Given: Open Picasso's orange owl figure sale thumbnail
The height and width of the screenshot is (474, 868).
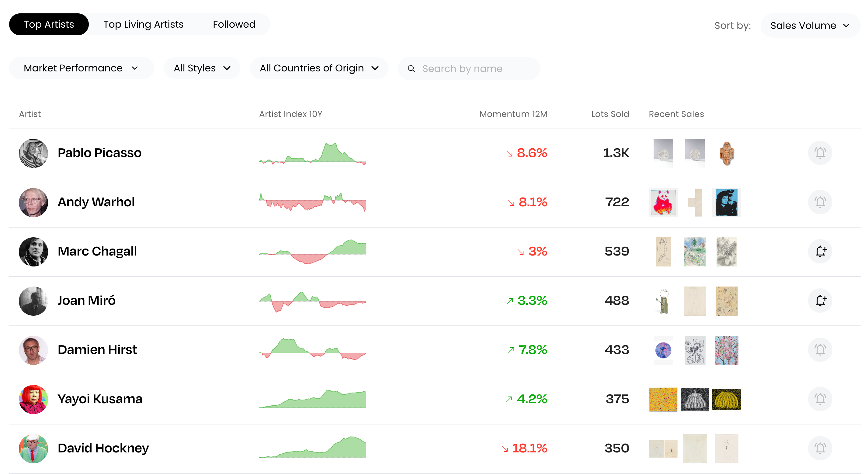Looking at the screenshot, I should click(x=727, y=153).
